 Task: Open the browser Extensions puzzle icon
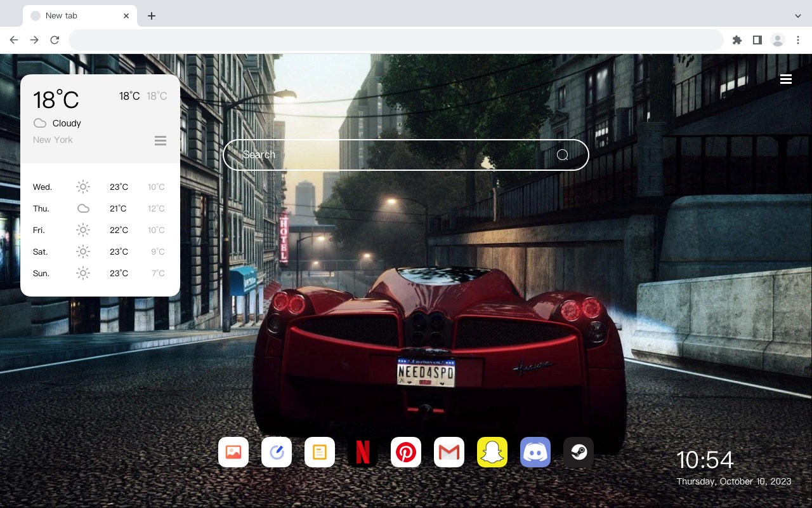pos(737,40)
